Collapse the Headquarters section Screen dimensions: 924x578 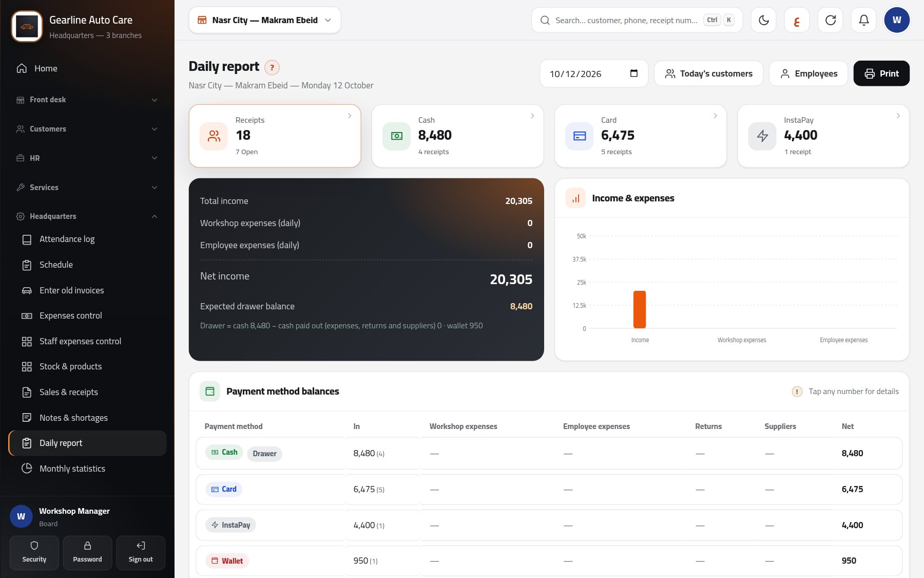[87, 216]
